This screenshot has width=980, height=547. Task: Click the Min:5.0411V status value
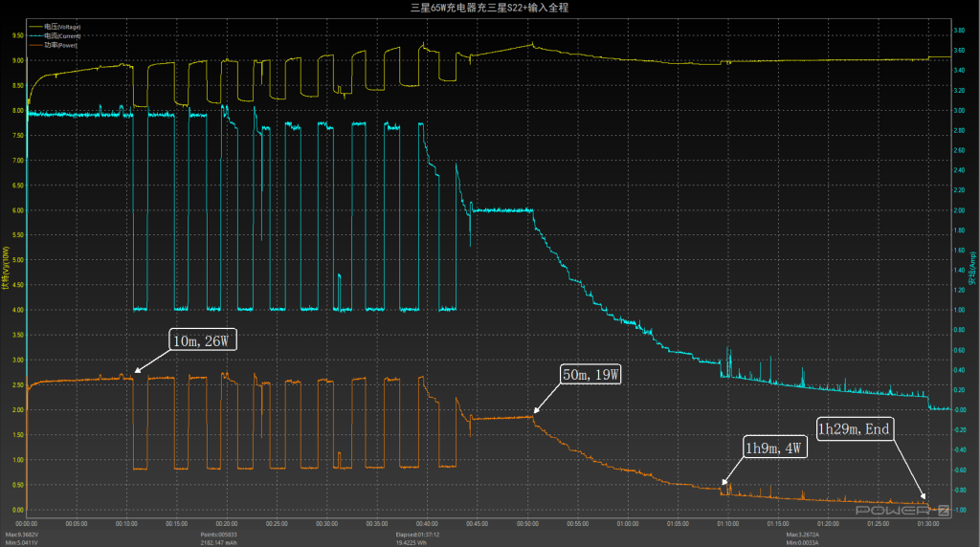[21, 542]
